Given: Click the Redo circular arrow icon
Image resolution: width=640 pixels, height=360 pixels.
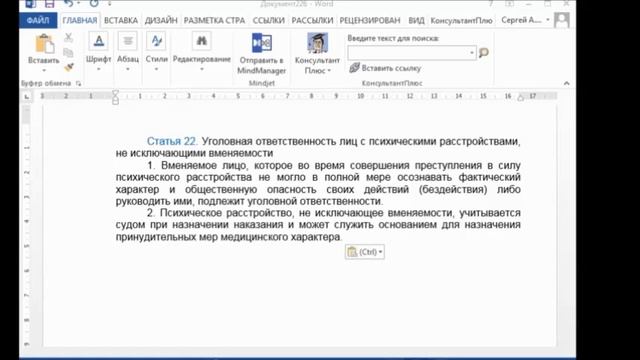Looking at the screenshot, I should [94, 4].
